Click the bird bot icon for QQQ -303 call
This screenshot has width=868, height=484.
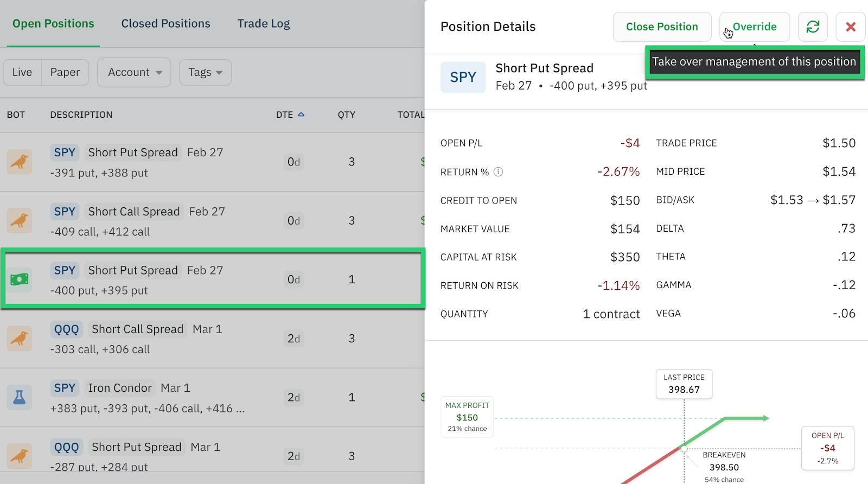click(x=20, y=339)
